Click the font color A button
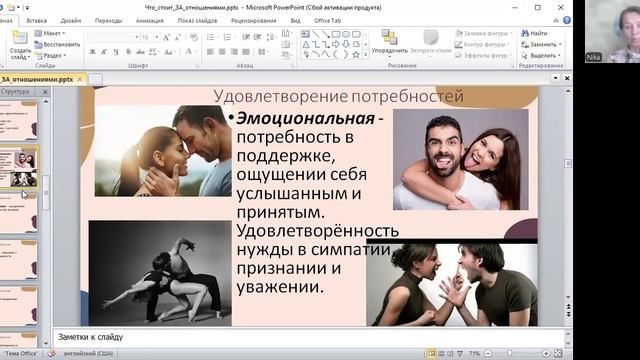 pos(189,51)
